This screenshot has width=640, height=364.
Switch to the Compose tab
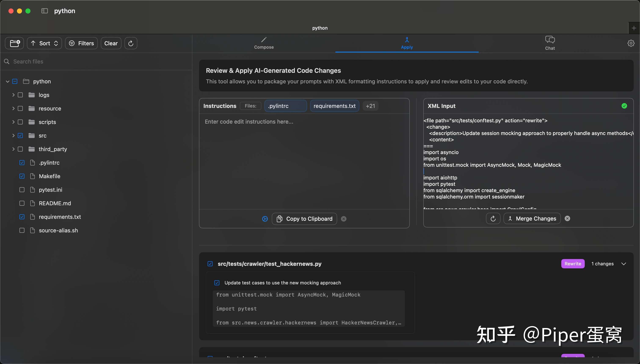click(264, 43)
